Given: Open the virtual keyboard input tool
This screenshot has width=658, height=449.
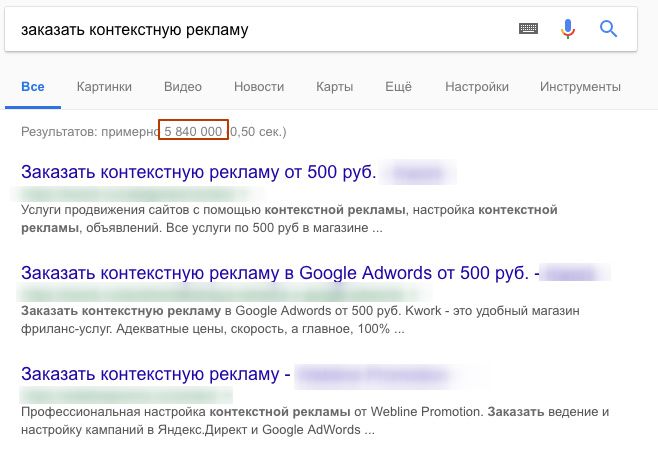Looking at the screenshot, I should pos(528,29).
